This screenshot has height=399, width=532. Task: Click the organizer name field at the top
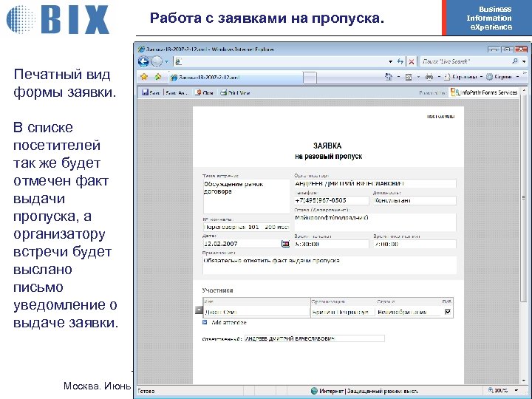pos(375,183)
